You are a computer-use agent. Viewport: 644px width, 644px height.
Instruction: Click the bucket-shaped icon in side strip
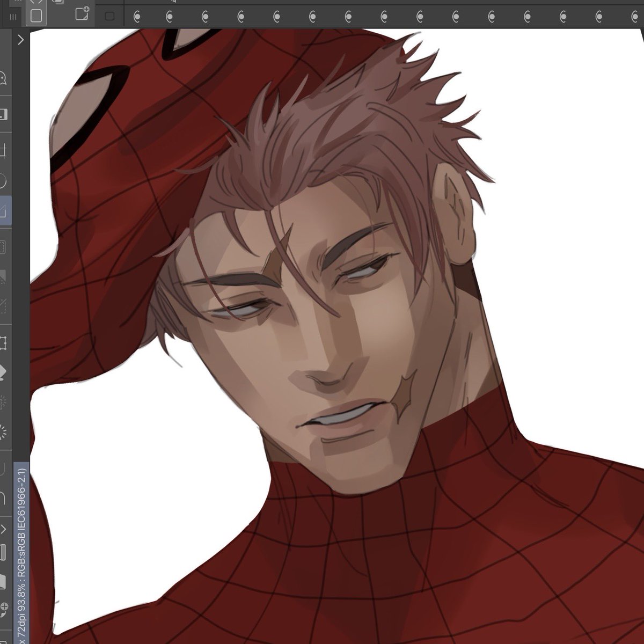pyautogui.click(x=3, y=372)
